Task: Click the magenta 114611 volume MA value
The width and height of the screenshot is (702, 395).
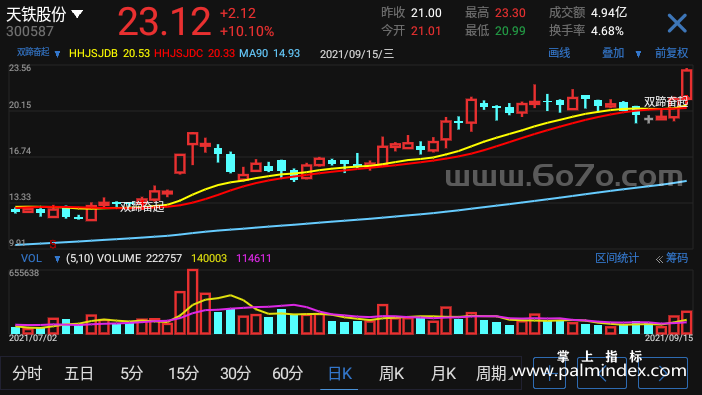Action: point(254,258)
